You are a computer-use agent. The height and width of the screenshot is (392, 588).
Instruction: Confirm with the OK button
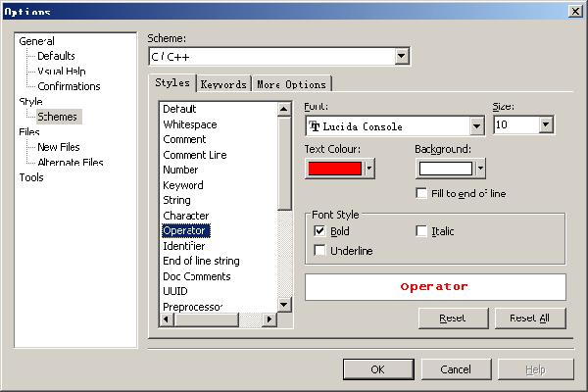click(378, 369)
